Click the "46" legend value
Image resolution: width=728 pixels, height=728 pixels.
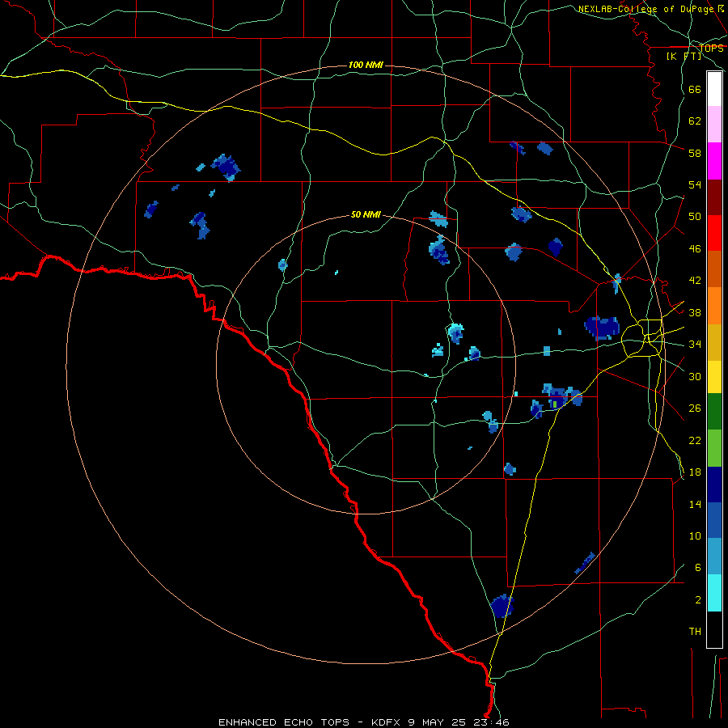[695, 249]
